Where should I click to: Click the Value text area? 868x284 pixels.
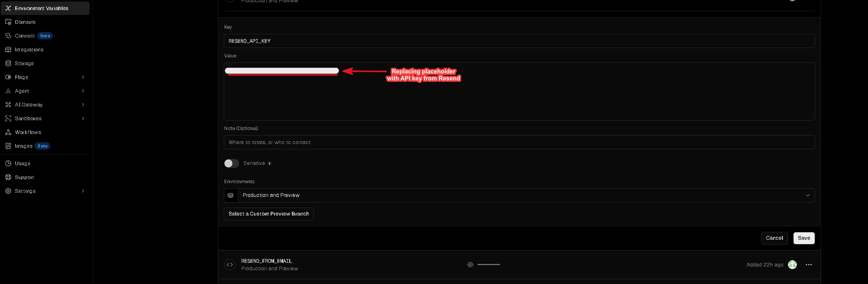[519, 92]
